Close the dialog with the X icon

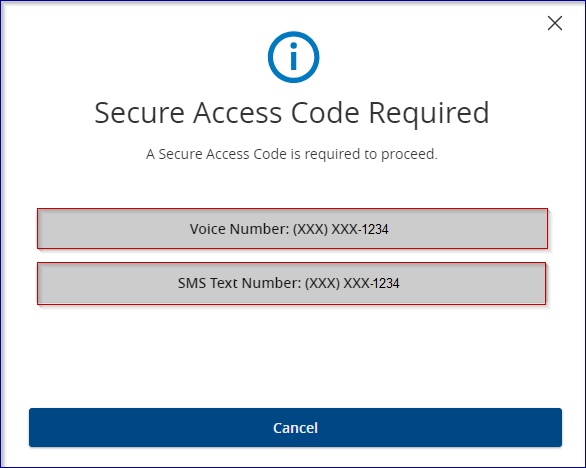(555, 23)
